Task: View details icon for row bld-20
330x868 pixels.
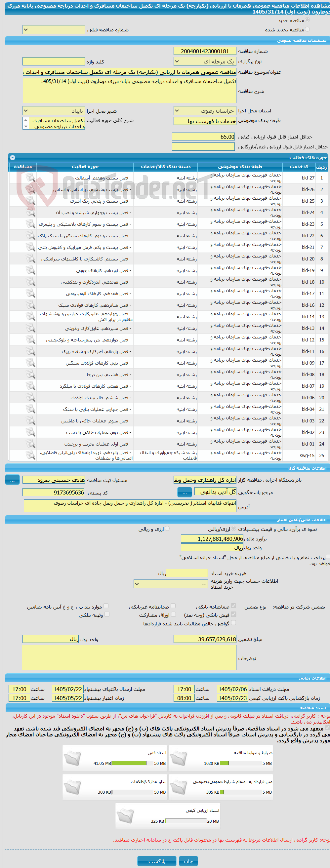Action: (31, 259)
